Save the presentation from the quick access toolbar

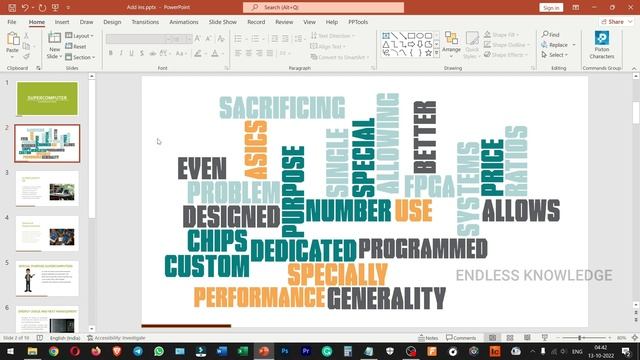click(x=12, y=7)
